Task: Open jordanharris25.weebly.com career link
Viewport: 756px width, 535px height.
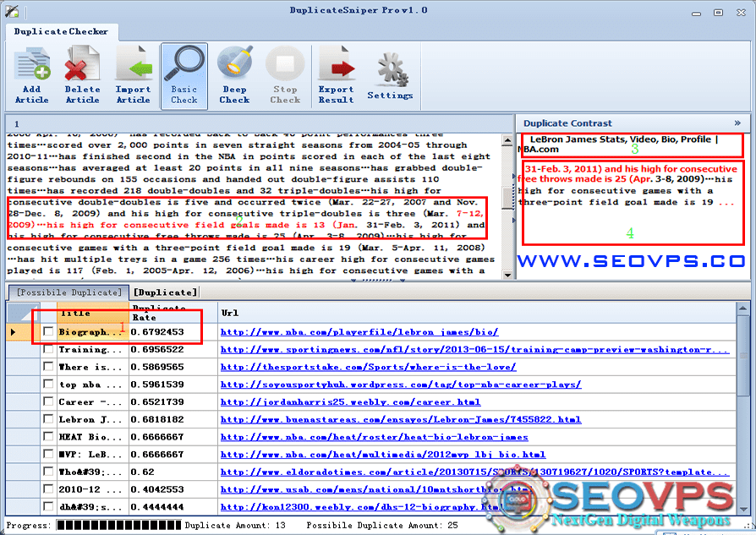Action: [351, 402]
